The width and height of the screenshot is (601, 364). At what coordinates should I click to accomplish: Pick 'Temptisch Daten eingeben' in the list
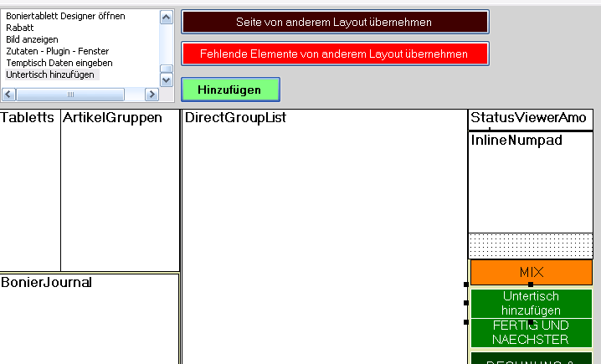click(x=59, y=63)
